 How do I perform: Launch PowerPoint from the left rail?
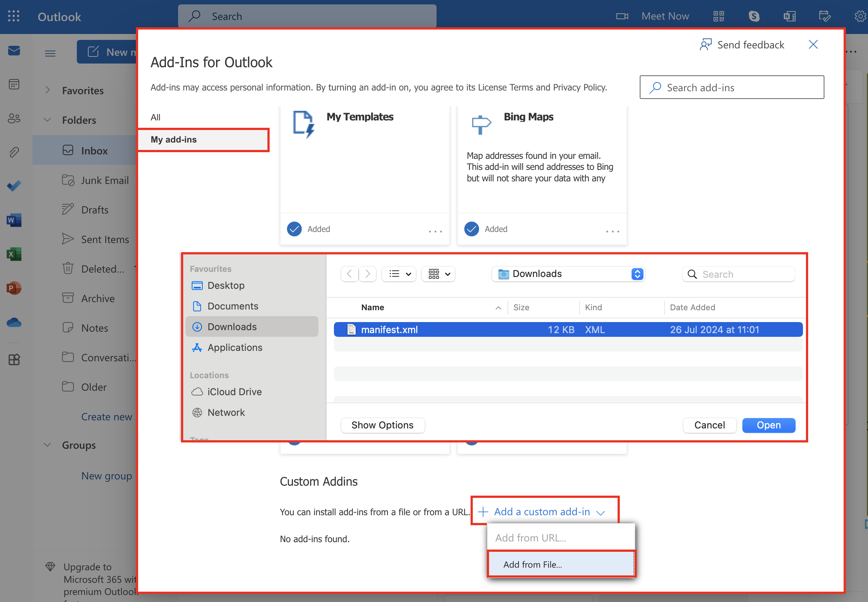tap(14, 288)
